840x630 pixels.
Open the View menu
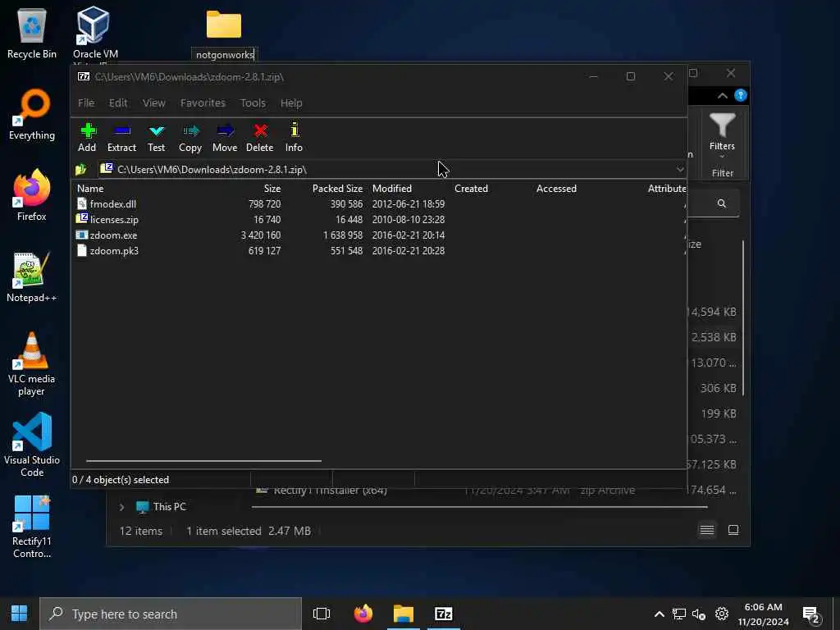[153, 103]
